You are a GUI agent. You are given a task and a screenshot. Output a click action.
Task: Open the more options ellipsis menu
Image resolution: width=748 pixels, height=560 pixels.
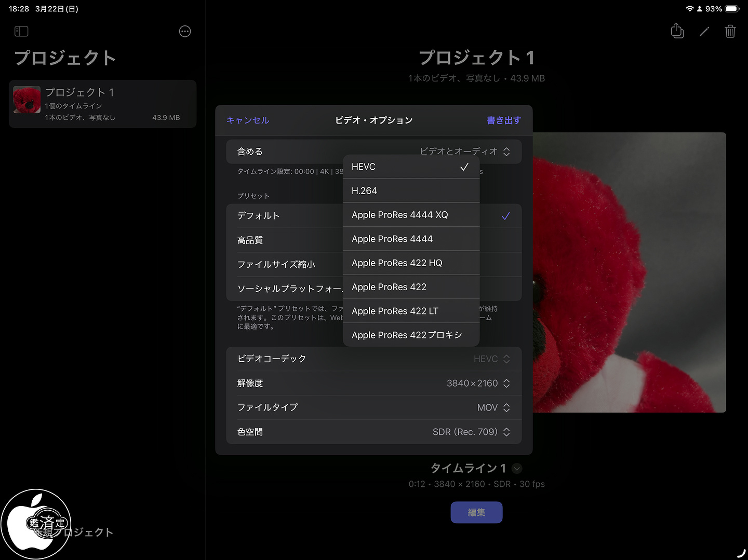coord(185,32)
